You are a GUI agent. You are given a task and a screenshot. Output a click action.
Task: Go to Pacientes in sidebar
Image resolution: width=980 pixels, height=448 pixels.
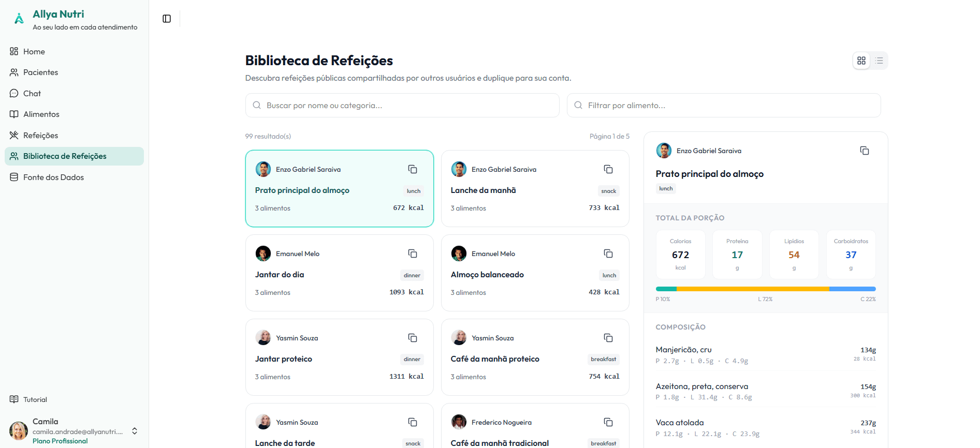coord(74,72)
